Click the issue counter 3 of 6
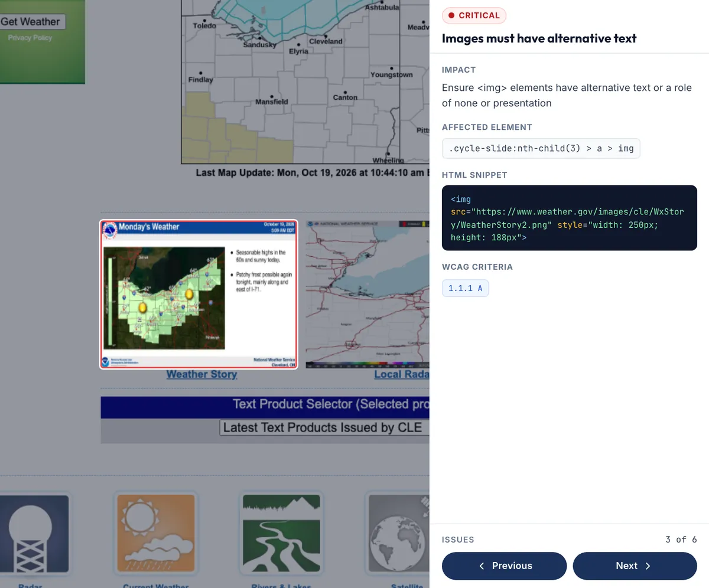Image resolution: width=709 pixels, height=588 pixels. [x=681, y=540]
